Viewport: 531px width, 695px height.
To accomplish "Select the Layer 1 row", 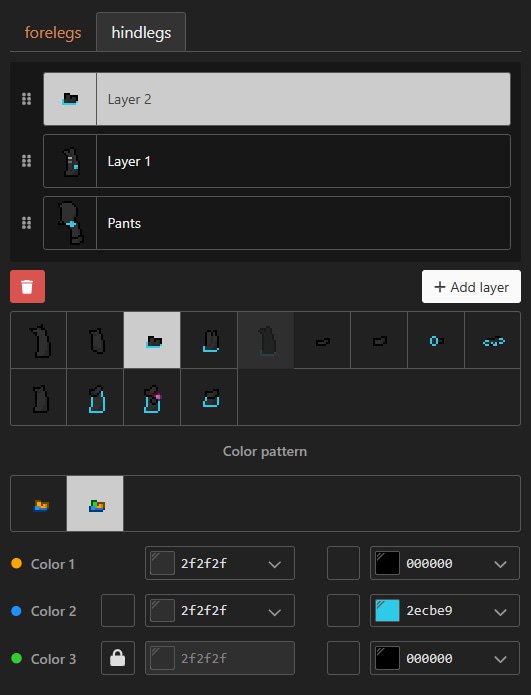I will click(x=277, y=161).
